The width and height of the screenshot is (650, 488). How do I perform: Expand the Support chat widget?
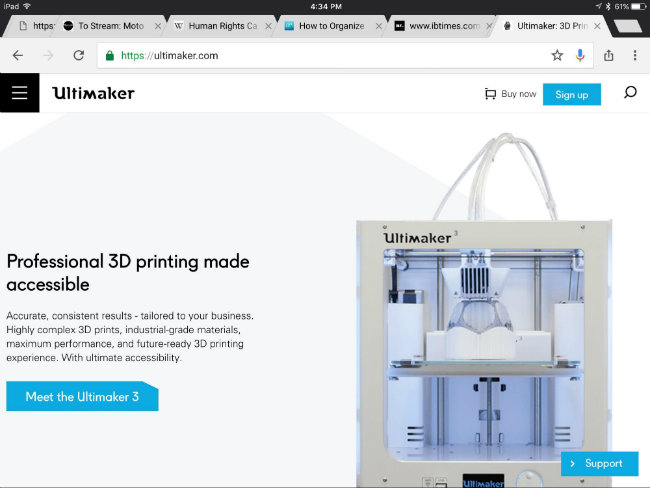pos(599,464)
